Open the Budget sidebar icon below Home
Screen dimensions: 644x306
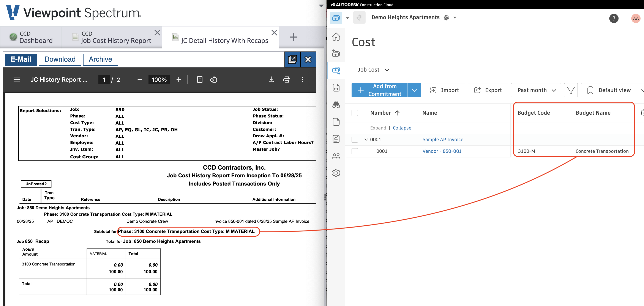click(336, 53)
